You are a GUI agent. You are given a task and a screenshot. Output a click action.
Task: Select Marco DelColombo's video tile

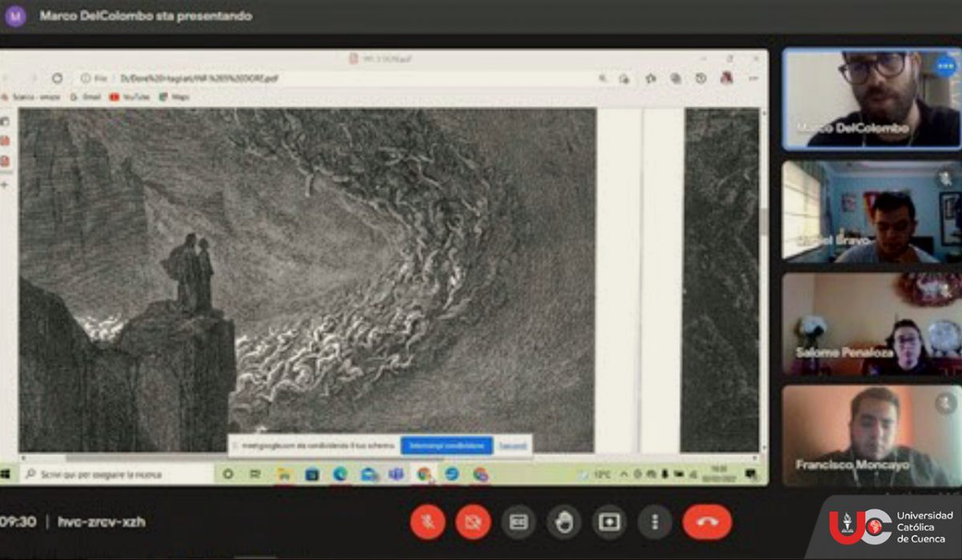pos(871,99)
